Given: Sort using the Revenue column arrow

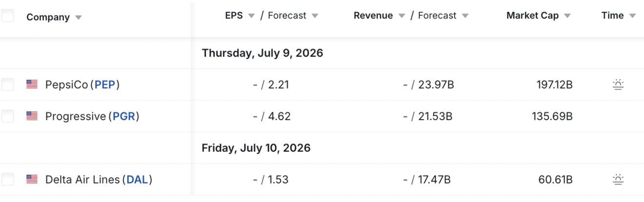Looking at the screenshot, I should [x=402, y=16].
